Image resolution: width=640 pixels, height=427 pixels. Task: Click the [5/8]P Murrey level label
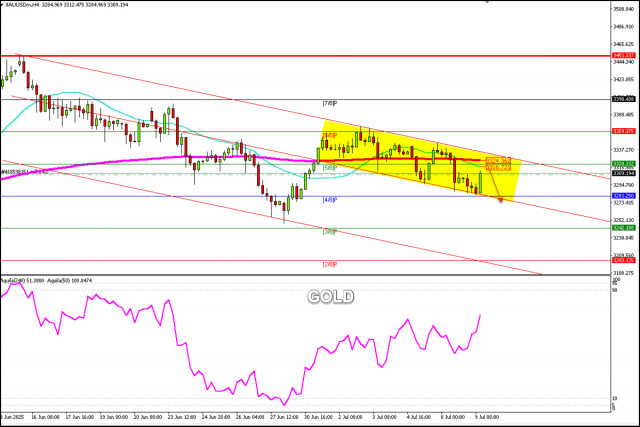(330, 168)
